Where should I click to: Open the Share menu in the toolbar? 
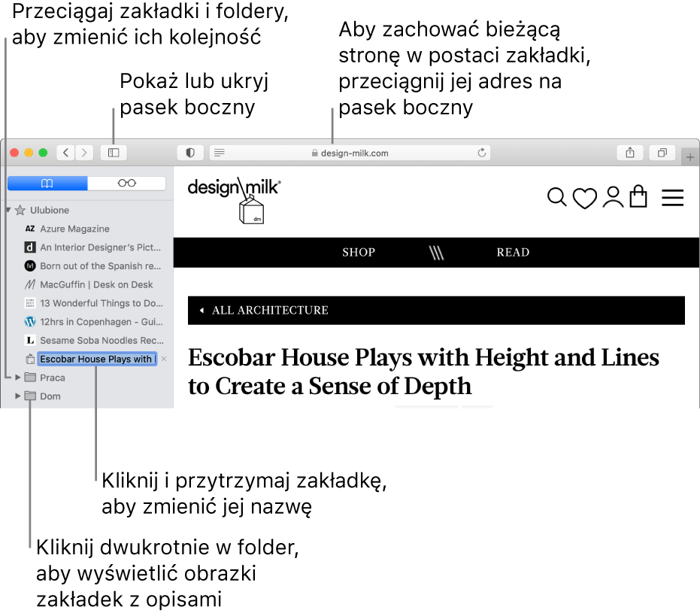pyautogui.click(x=630, y=153)
